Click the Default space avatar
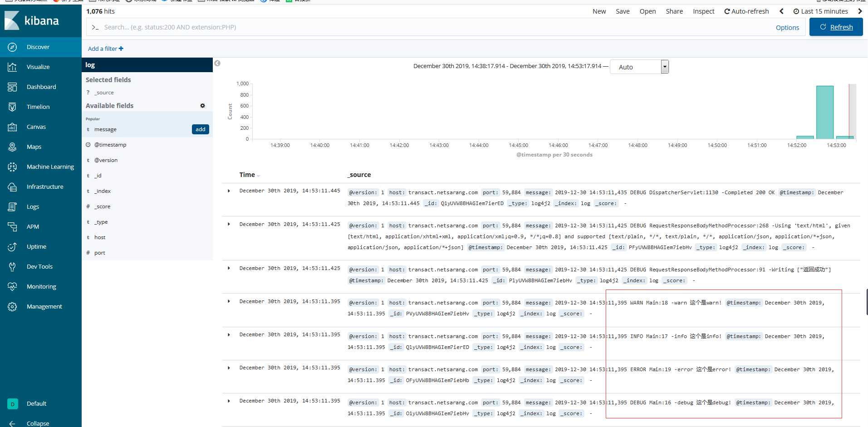This screenshot has height=427, width=868. pos(13,404)
